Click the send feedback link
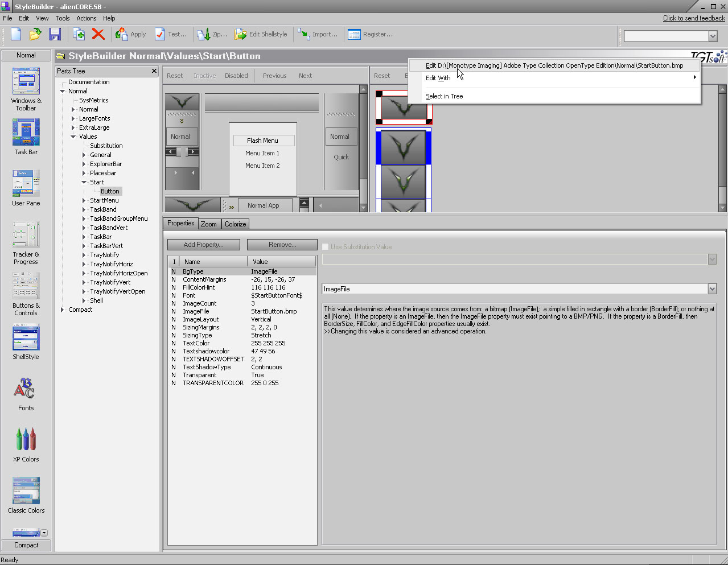Viewport: 728px width, 565px height. (x=693, y=18)
